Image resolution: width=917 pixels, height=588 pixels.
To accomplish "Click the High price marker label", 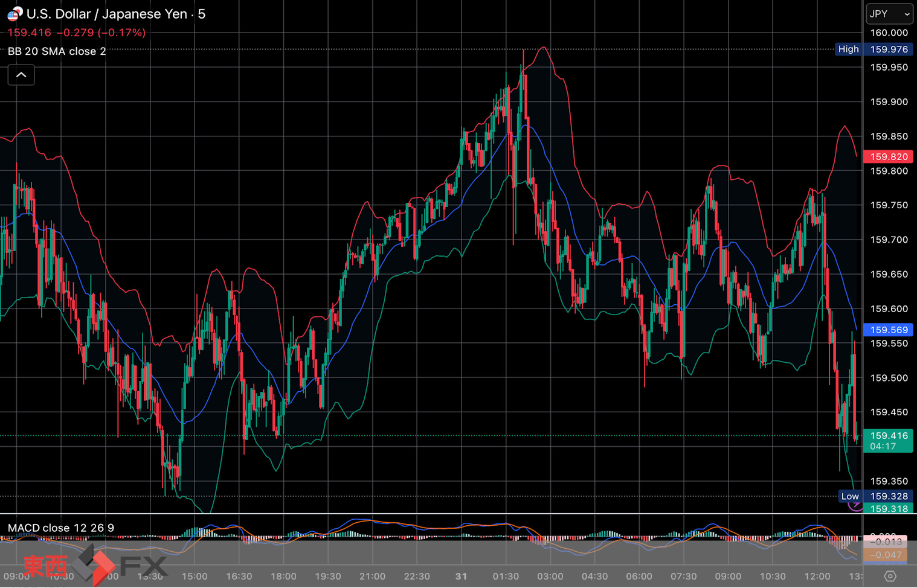I will [x=848, y=50].
